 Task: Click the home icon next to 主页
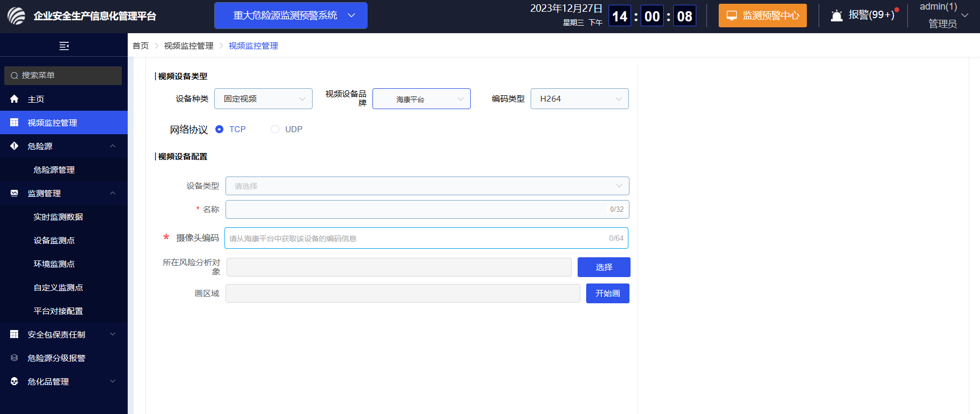coord(14,99)
